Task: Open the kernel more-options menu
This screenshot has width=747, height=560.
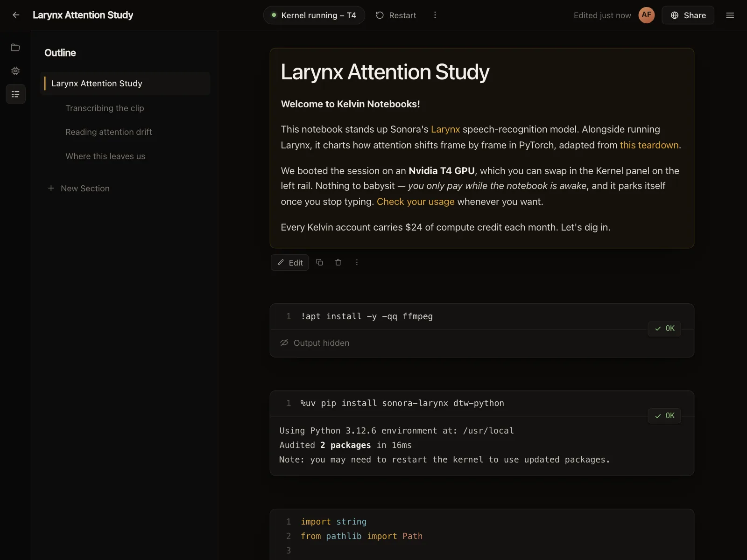Action: 435,15
